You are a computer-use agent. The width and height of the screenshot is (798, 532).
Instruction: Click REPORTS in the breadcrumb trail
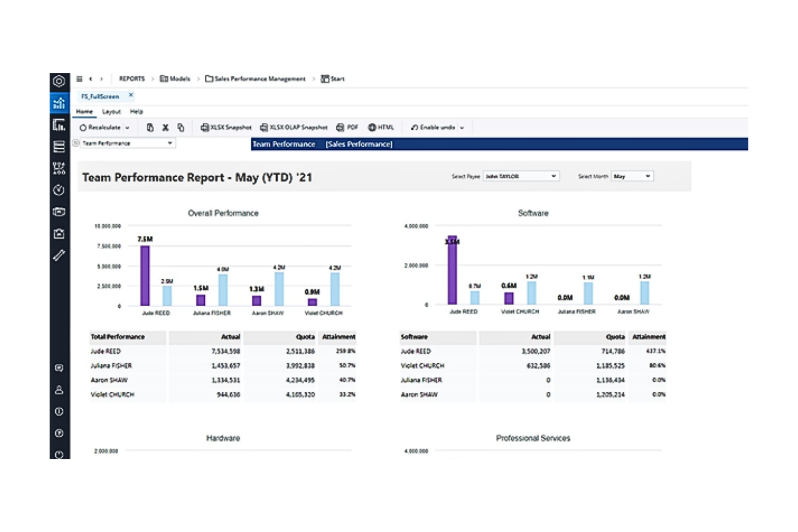[132, 79]
